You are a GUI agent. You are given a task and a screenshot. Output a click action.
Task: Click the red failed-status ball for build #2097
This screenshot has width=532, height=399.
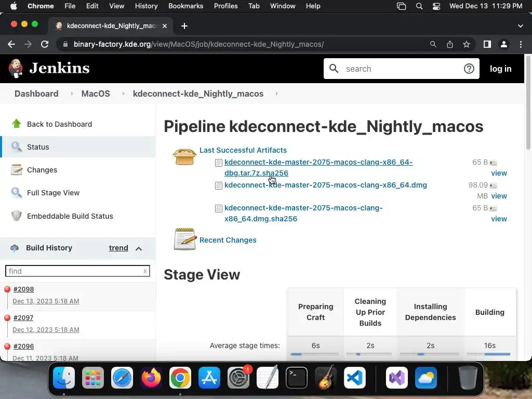pos(7,317)
